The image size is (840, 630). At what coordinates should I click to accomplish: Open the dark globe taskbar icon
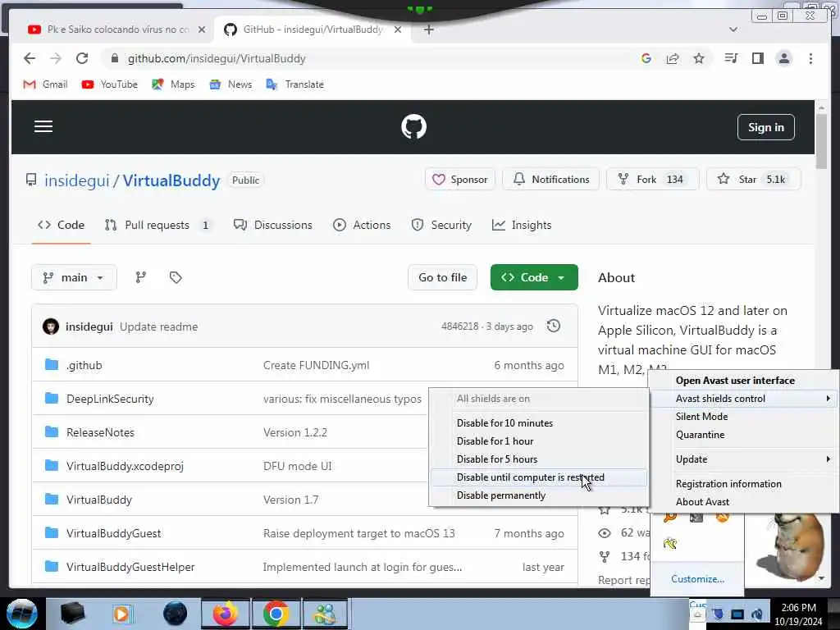(x=176, y=614)
